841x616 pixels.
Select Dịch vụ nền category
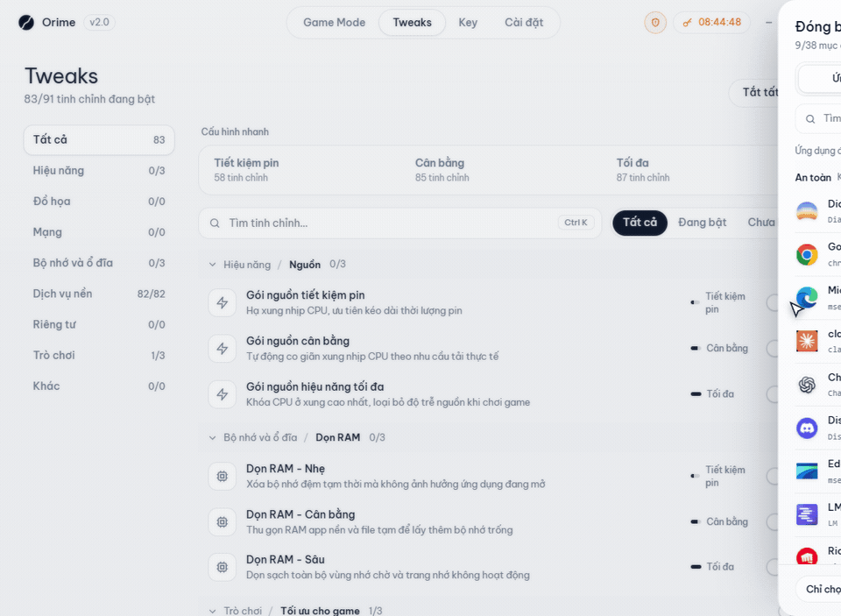click(99, 294)
